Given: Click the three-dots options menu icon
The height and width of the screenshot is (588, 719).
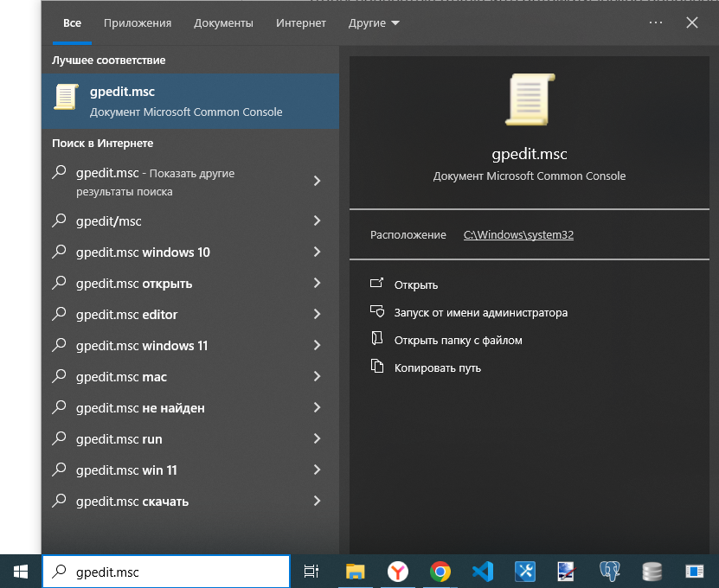Looking at the screenshot, I should tap(655, 23).
